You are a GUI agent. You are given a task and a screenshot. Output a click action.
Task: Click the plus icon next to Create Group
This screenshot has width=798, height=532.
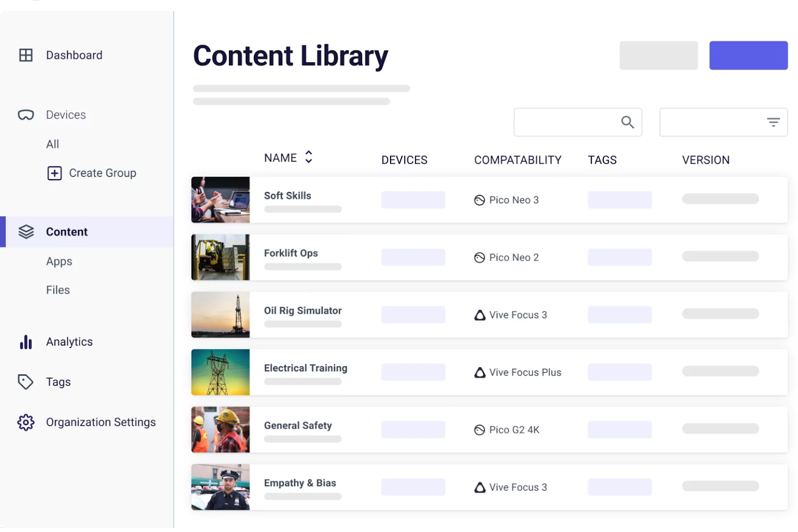[x=54, y=173]
